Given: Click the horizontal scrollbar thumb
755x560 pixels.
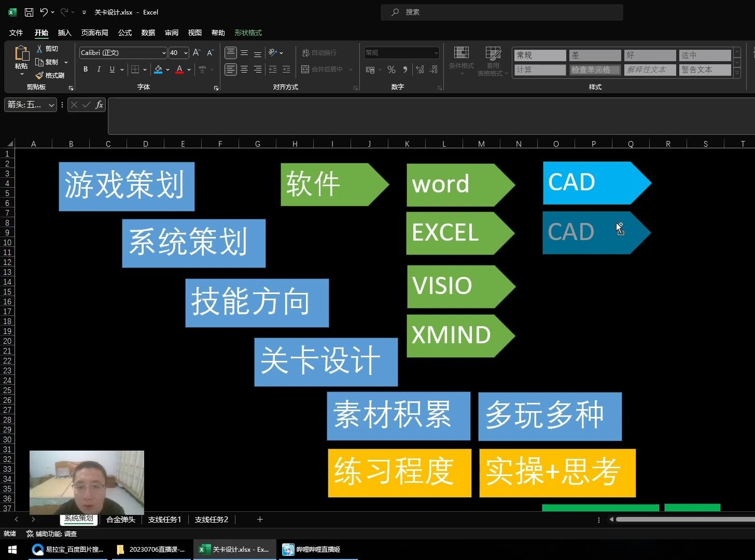Looking at the screenshot, I should tap(686, 519).
